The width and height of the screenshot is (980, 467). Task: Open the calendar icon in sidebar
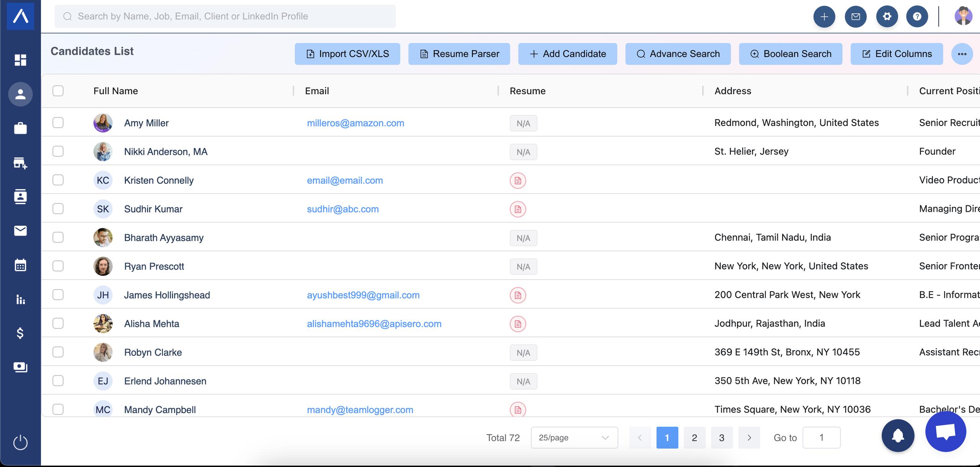[x=20, y=265]
